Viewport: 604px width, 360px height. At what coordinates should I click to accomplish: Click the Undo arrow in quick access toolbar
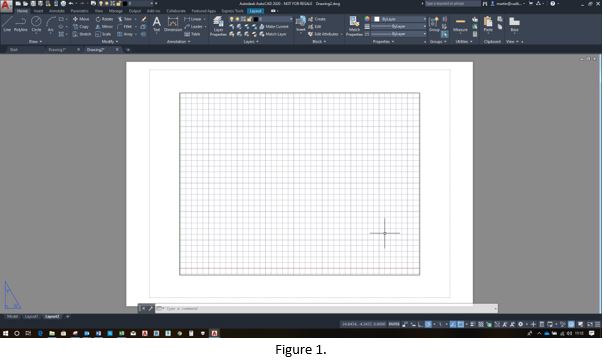71,3
